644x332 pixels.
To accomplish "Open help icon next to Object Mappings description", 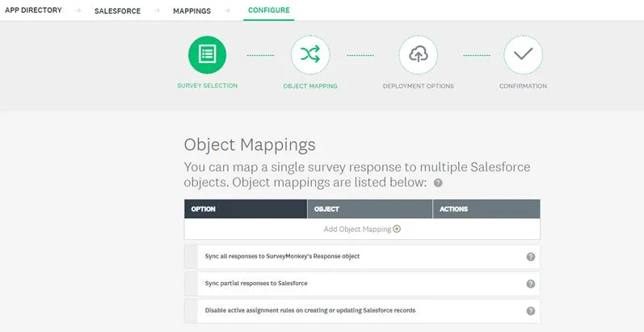I will (438, 183).
